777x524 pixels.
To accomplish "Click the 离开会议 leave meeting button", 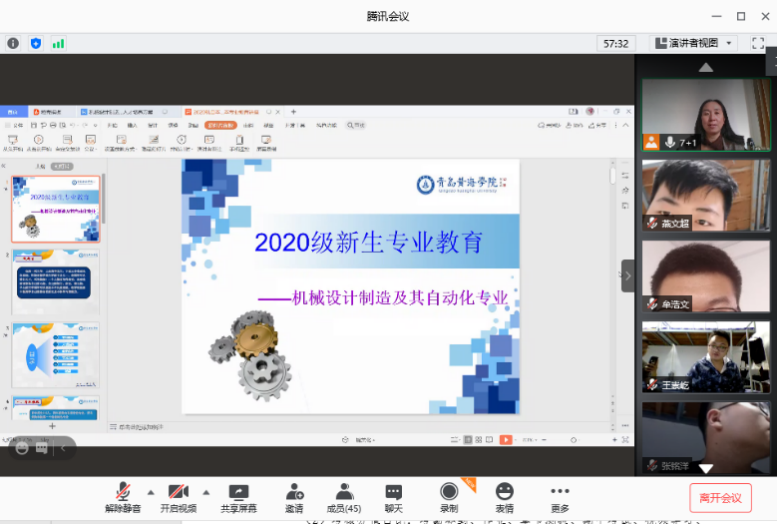I will coord(720,498).
